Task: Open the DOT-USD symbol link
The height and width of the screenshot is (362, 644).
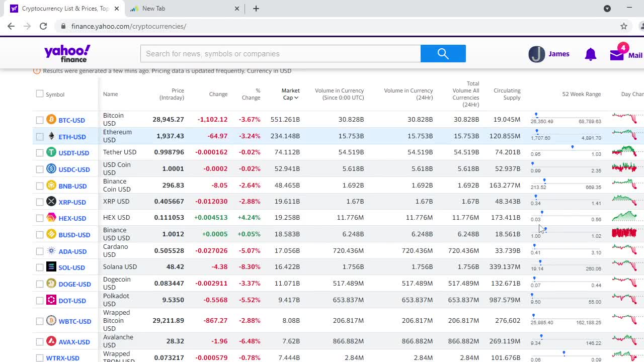Action: coord(72,301)
